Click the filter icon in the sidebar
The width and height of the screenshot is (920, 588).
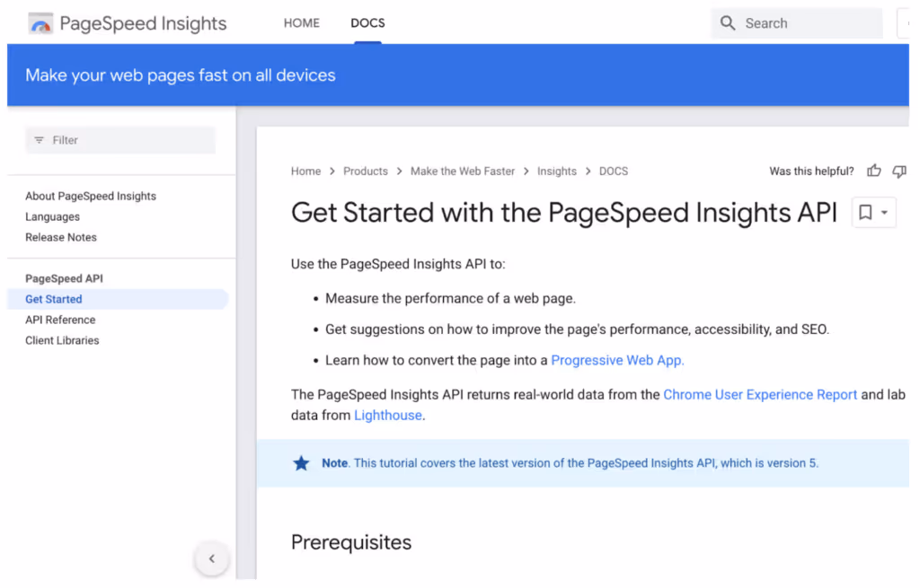pyautogui.click(x=39, y=140)
